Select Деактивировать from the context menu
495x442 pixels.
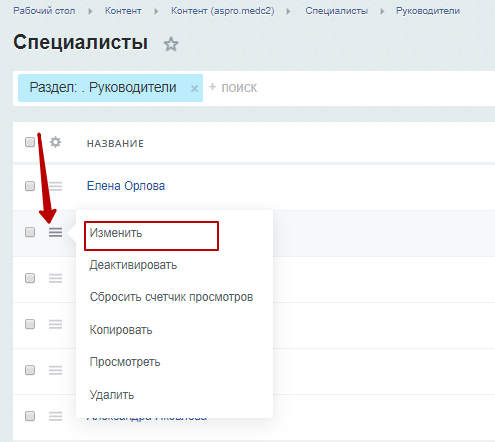tap(133, 265)
